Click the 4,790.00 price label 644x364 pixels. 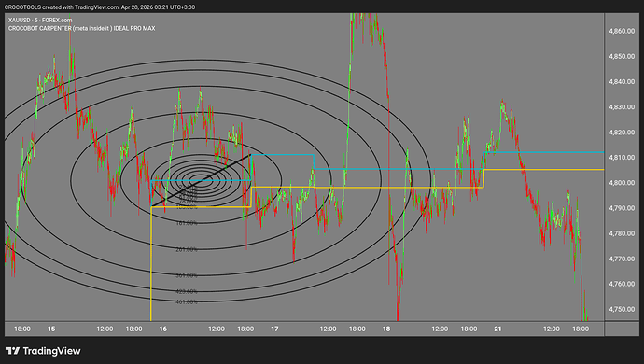622,208
